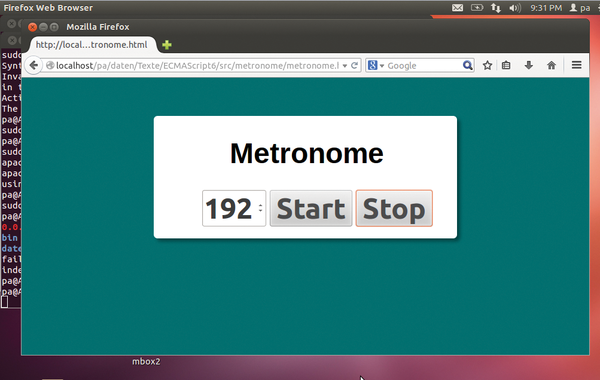This screenshot has width=600, height=380.
Task: Open a new tab with plus icon
Action: click(167, 45)
